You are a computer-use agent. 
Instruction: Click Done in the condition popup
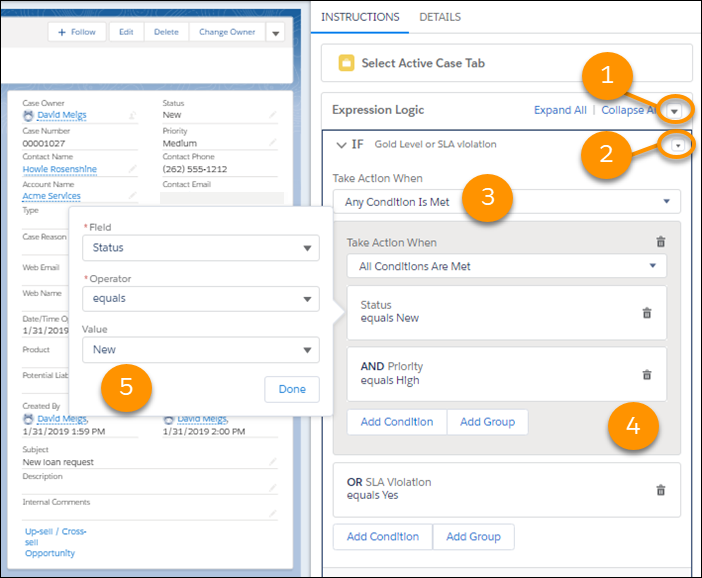(x=292, y=389)
